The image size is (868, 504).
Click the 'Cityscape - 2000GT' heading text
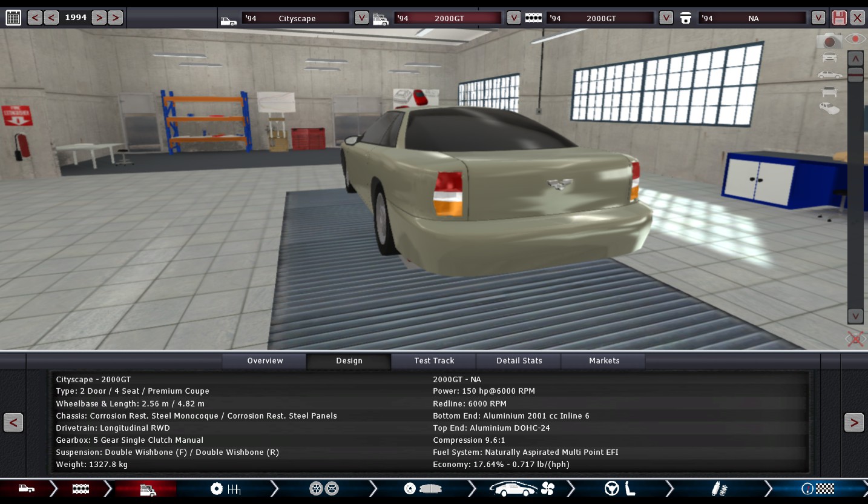tap(93, 379)
